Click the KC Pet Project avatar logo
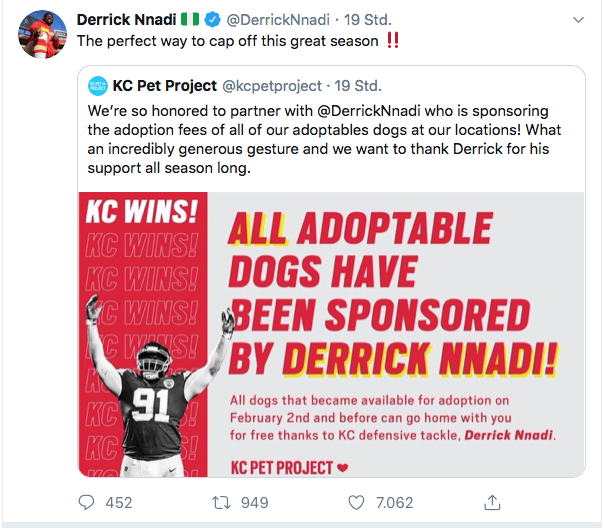 coord(98,86)
